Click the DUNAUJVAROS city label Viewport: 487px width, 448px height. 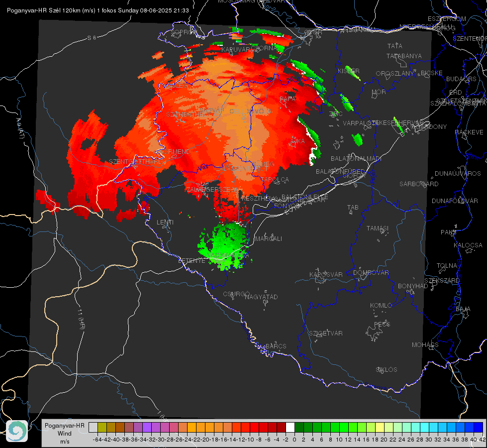(458, 174)
